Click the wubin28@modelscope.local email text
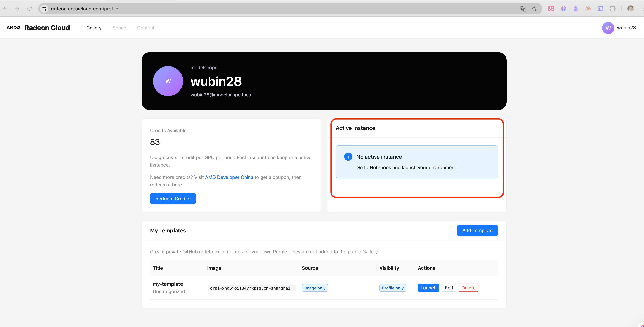Image resolution: width=644 pixels, height=327 pixels. point(221,95)
